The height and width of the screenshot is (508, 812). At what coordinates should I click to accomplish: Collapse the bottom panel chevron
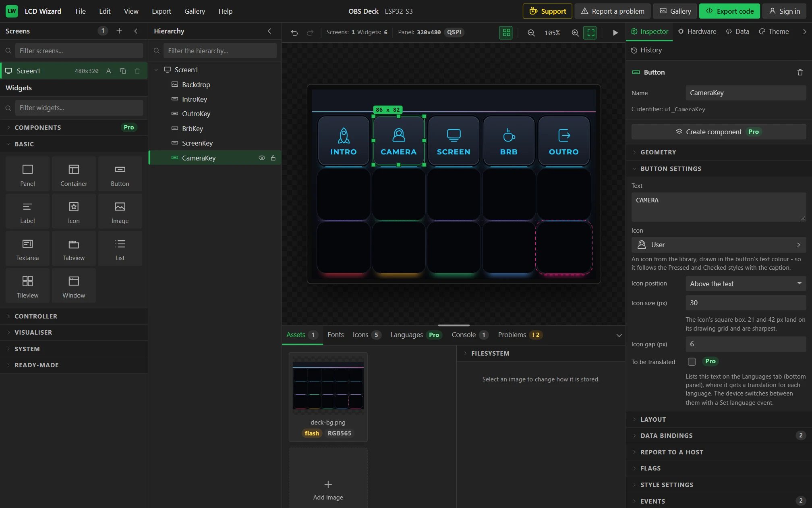point(619,335)
